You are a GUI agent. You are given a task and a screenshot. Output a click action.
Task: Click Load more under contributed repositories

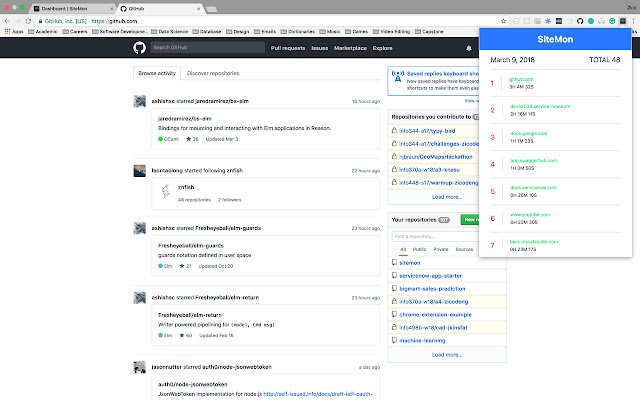click(447, 197)
